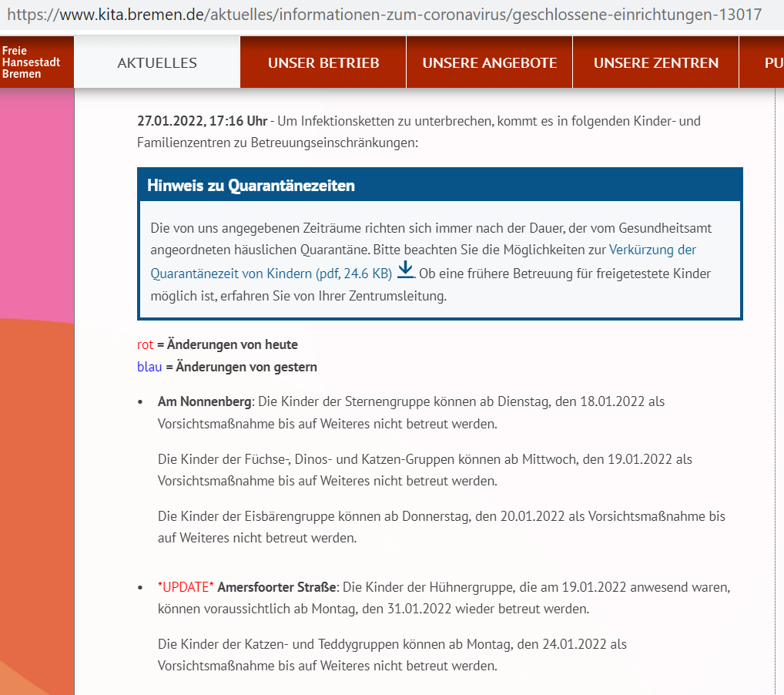Screen dimensions: 784x695
Task: Click the red '*UPDATE*' label
Action: pos(186,587)
